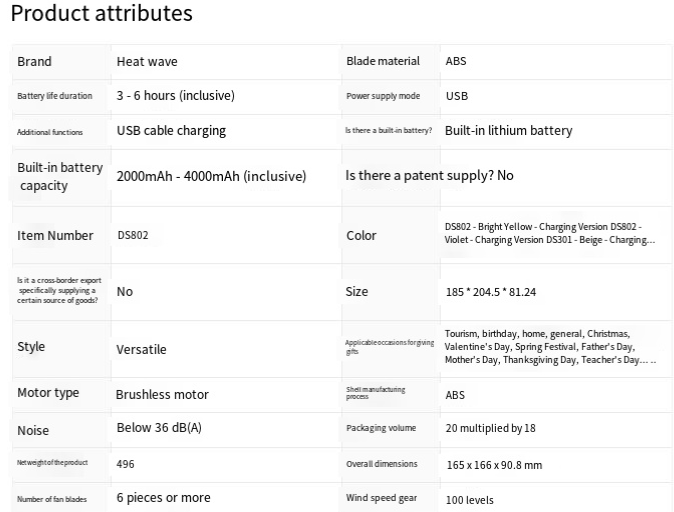The height and width of the screenshot is (512, 674).
Task: Click the 20 multiplied by 18 packaging value
Action: (490, 428)
